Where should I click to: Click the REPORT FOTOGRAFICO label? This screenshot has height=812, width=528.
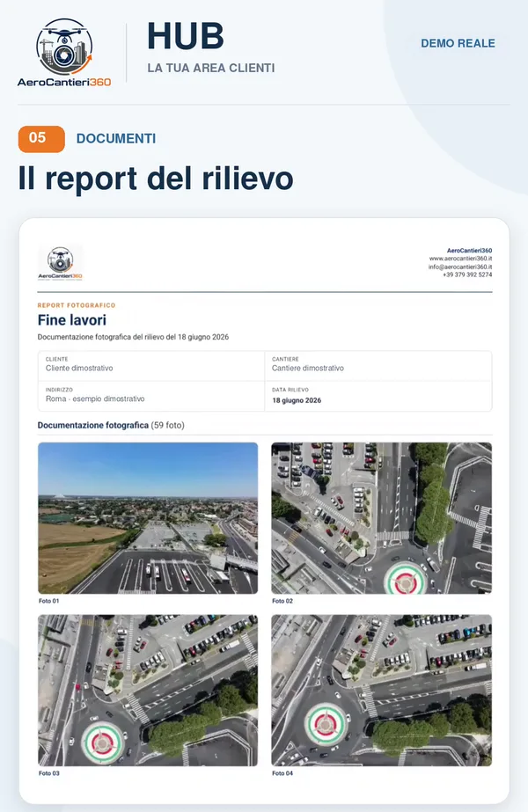(x=77, y=305)
